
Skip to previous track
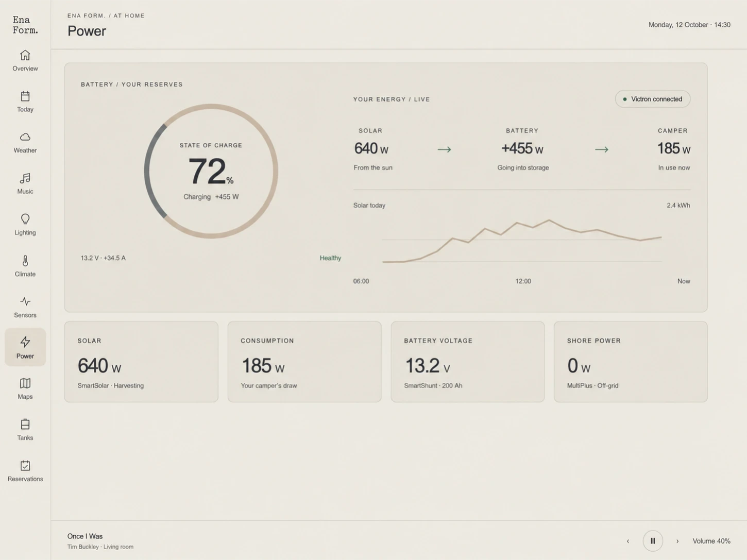tap(627, 541)
